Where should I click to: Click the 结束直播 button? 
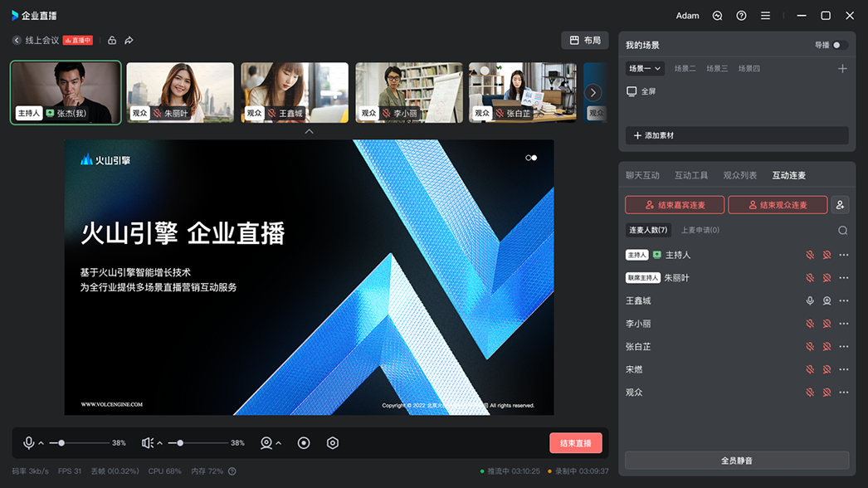[x=575, y=443]
